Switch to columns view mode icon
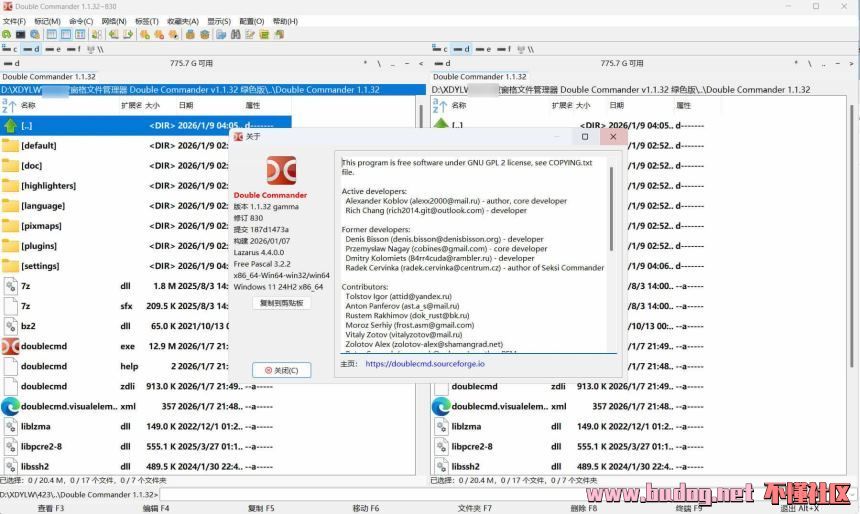 click(x=66, y=35)
